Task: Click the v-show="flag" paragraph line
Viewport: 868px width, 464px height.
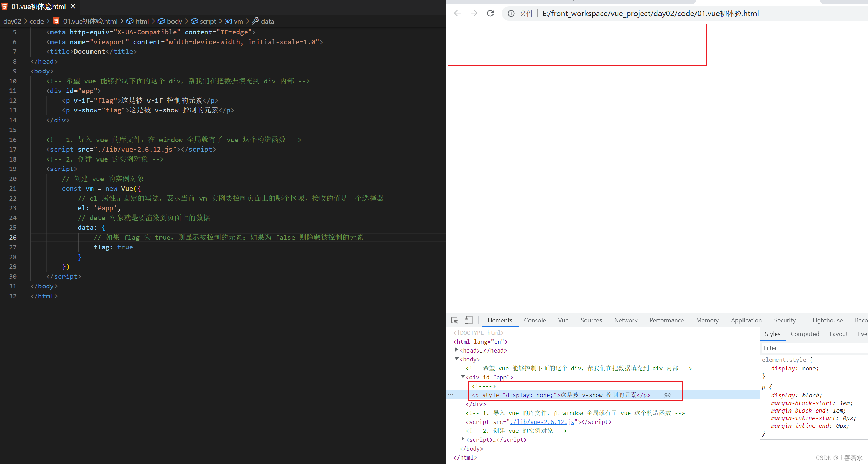Action: coord(148,110)
